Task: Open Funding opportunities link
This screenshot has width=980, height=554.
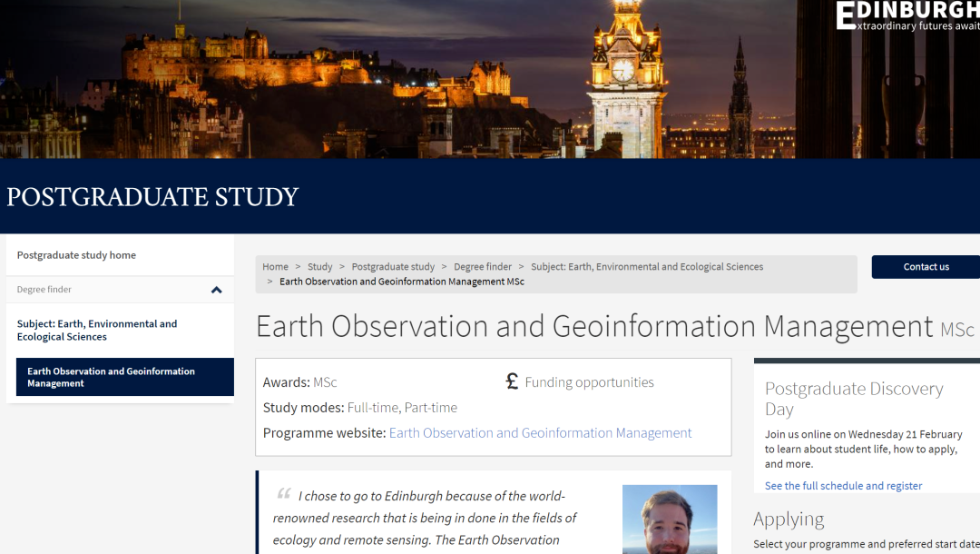Action: click(590, 382)
